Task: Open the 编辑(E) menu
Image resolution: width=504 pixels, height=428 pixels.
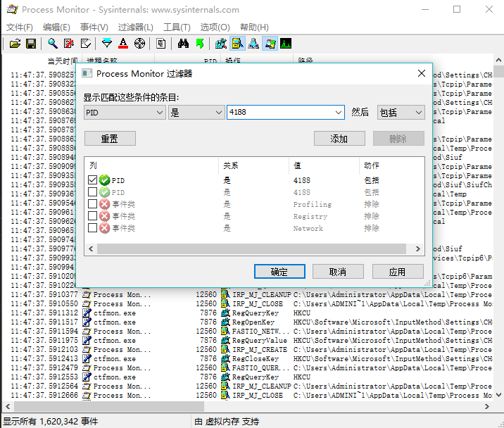Action: [x=56, y=27]
